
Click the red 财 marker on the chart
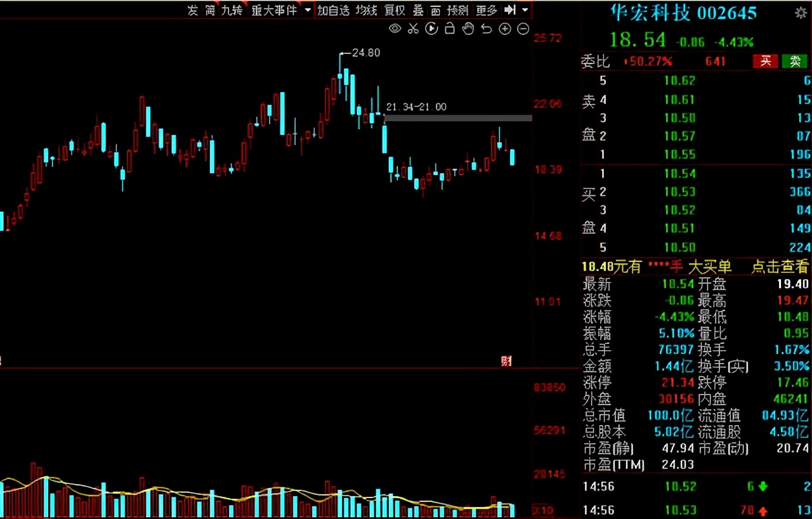[506, 361]
